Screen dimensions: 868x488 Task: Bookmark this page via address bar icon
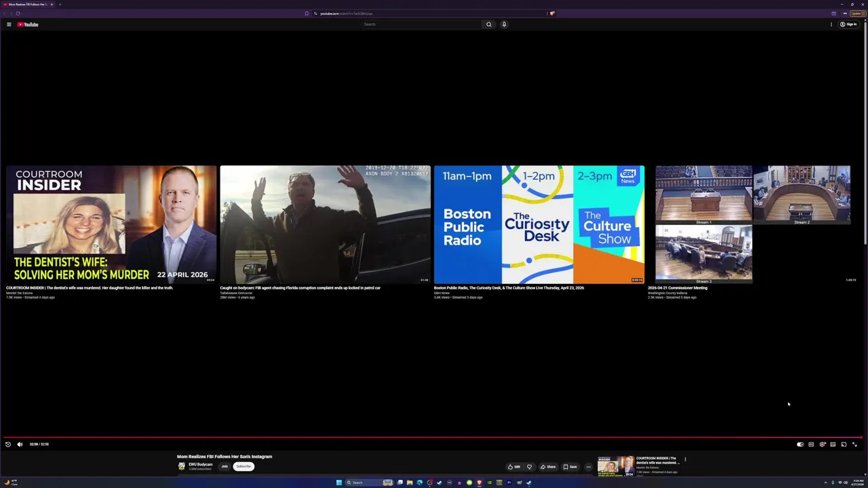coord(307,14)
